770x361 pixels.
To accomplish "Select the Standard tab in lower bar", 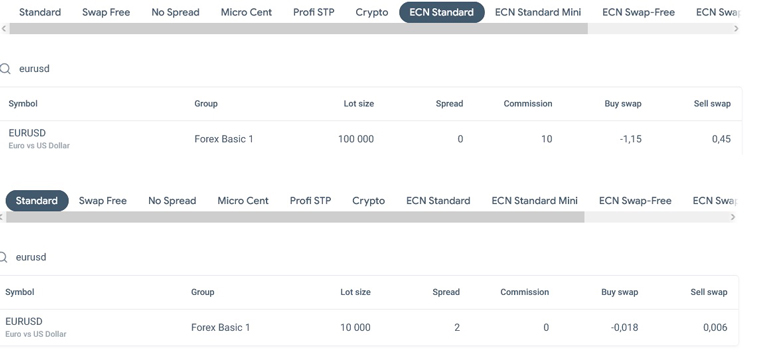I will click(x=37, y=201).
